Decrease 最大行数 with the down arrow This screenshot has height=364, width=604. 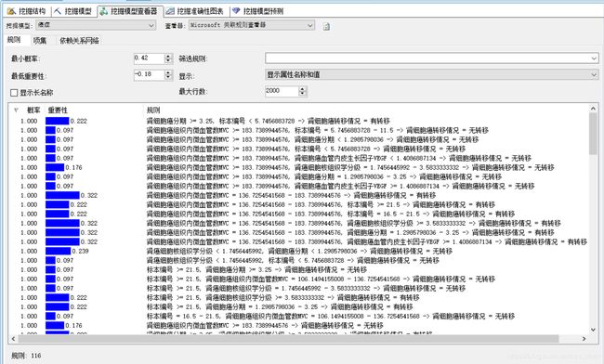point(302,94)
